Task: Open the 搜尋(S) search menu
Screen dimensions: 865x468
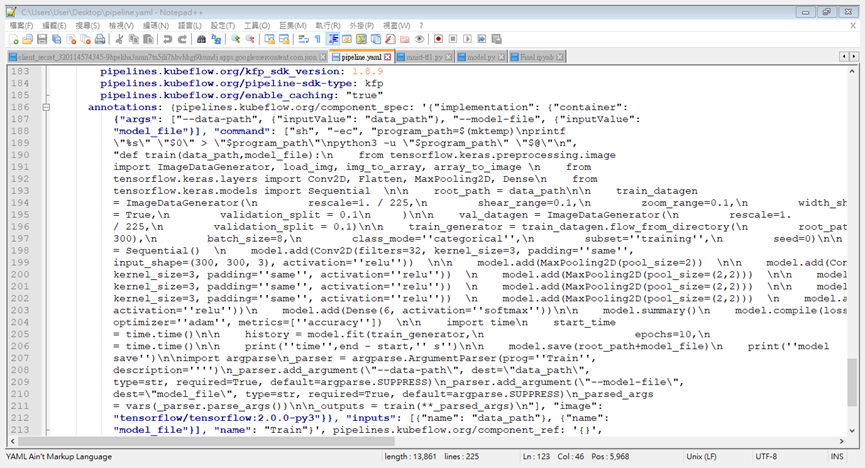Action: (x=88, y=25)
